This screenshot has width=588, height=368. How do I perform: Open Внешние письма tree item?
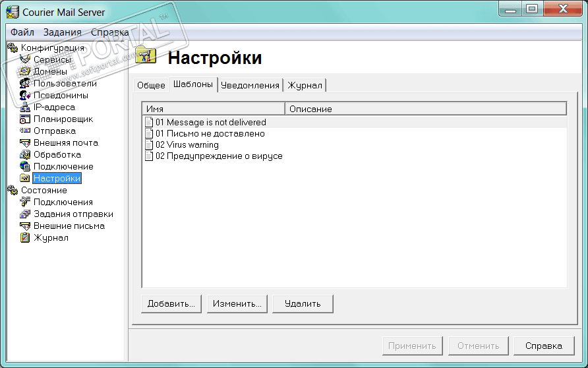(69, 226)
